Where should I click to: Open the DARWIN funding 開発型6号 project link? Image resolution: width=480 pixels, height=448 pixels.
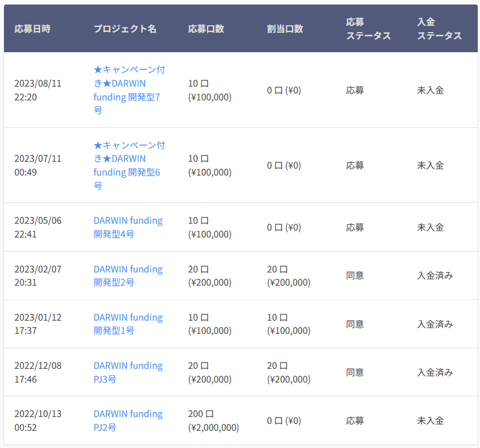(129, 165)
